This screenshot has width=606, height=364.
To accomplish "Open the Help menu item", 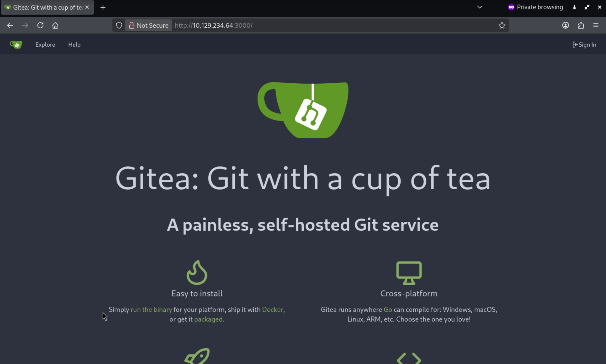I will click(74, 45).
